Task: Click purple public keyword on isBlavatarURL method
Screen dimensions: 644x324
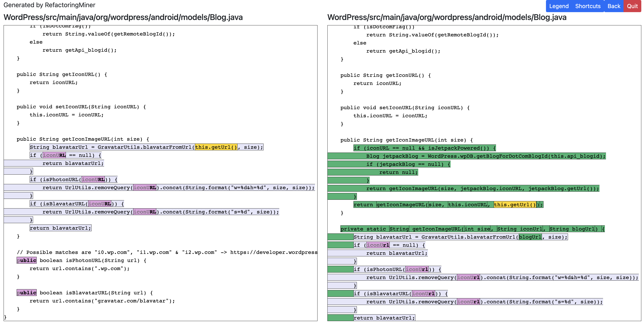Action: coord(26,293)
